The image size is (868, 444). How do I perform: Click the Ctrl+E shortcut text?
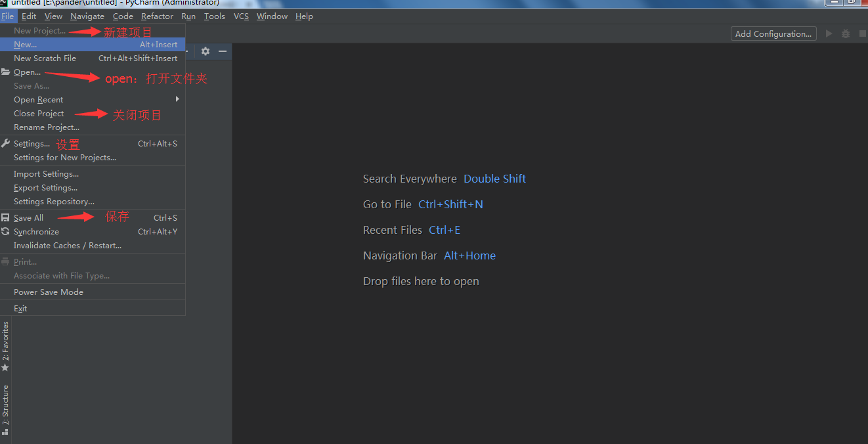[x=445, y=230]
